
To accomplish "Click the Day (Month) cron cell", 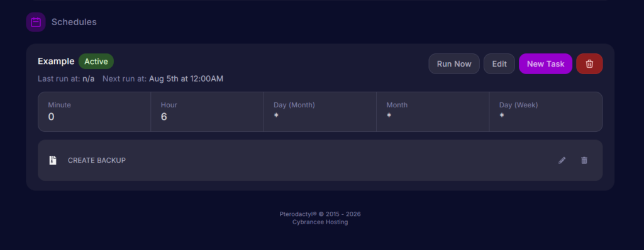I will (320, 112).
